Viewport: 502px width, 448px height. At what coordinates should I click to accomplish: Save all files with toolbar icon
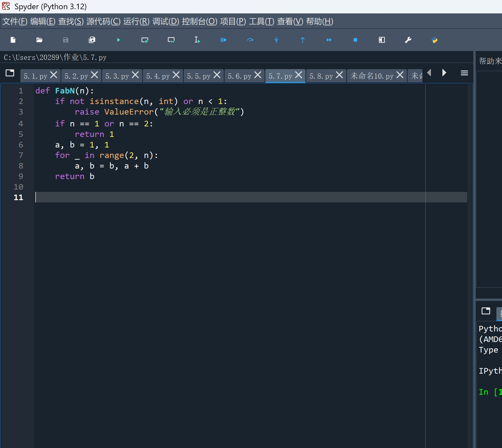pos(92,40)
